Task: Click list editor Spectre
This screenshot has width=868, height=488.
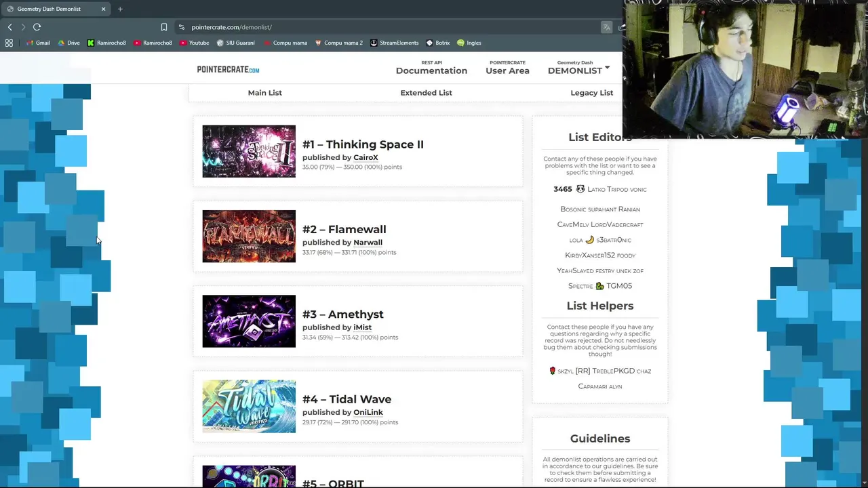Action: click(580, 286)
